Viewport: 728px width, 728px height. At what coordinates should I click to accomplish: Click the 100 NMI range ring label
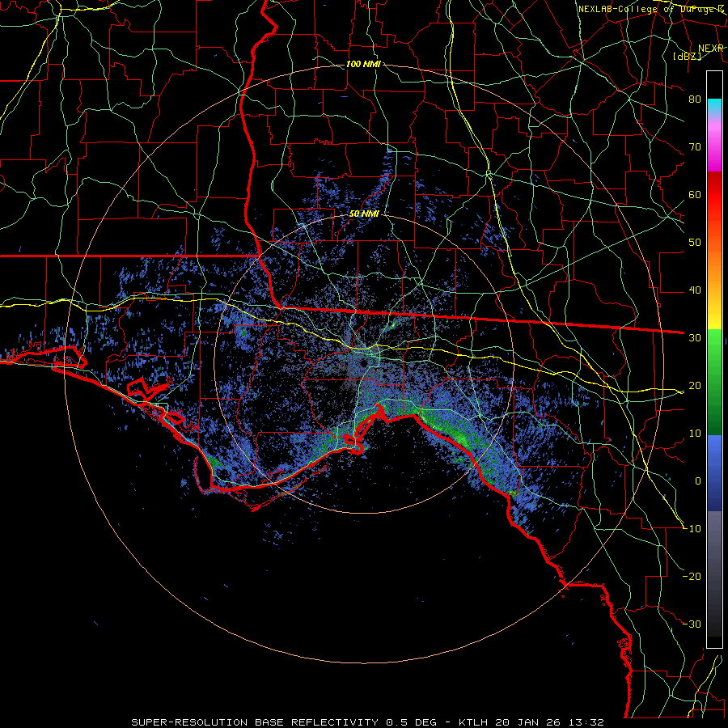[x=363, y=64]
